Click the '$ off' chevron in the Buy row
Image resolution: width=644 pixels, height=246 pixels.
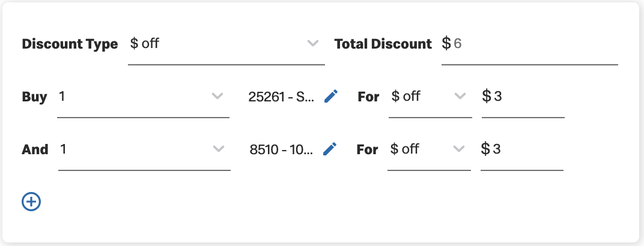(x=460, y=97)
